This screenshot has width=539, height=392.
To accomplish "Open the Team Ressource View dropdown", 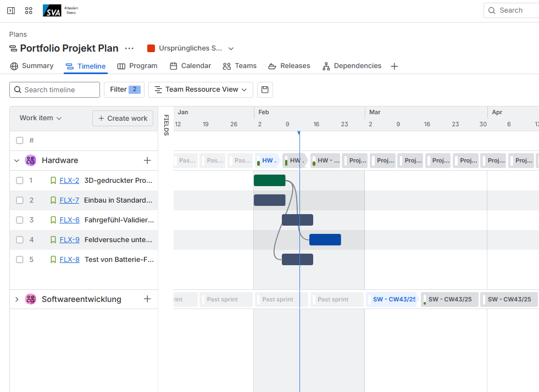I will [201, 89].
